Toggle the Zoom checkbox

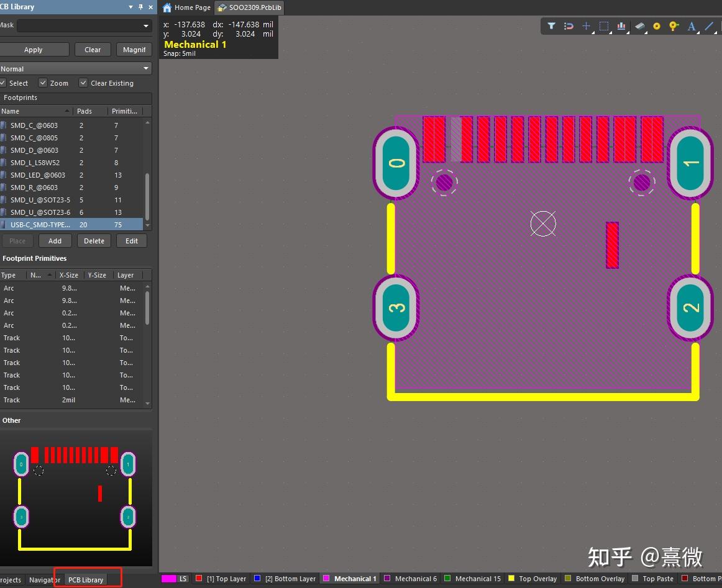tap(43, 83)
